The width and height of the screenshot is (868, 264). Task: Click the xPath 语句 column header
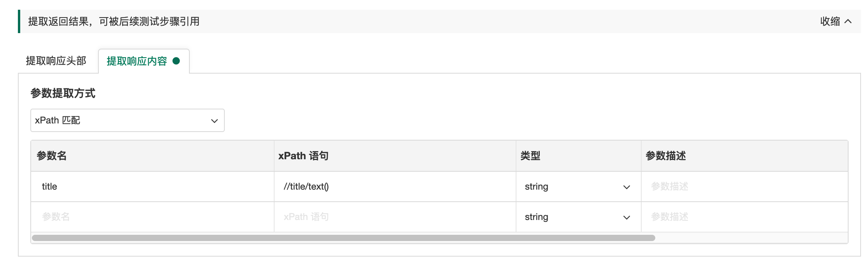[x=303, y=156]
